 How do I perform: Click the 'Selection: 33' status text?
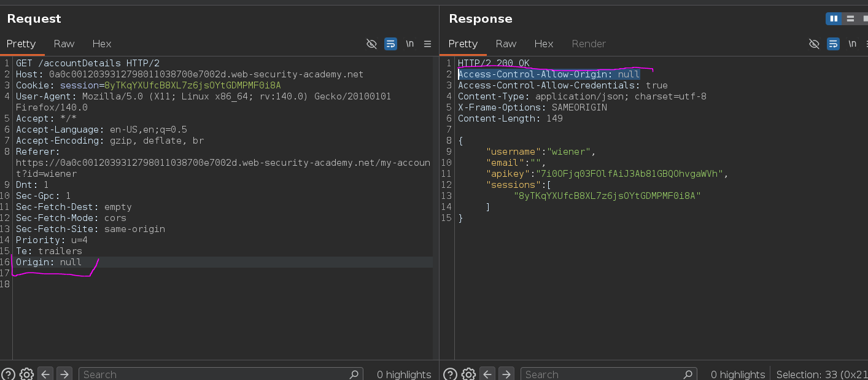(x=821, y=374)
